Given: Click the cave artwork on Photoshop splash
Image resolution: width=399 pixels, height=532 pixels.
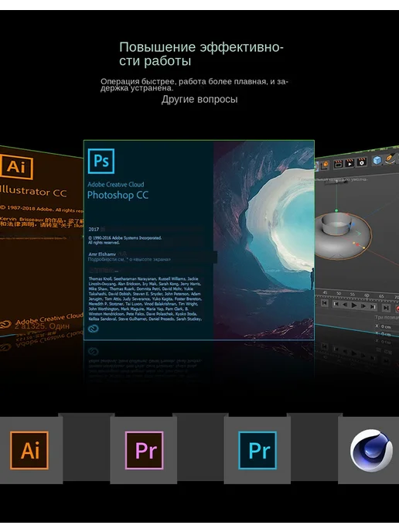Looking at the screenshot, I should 264,240.
